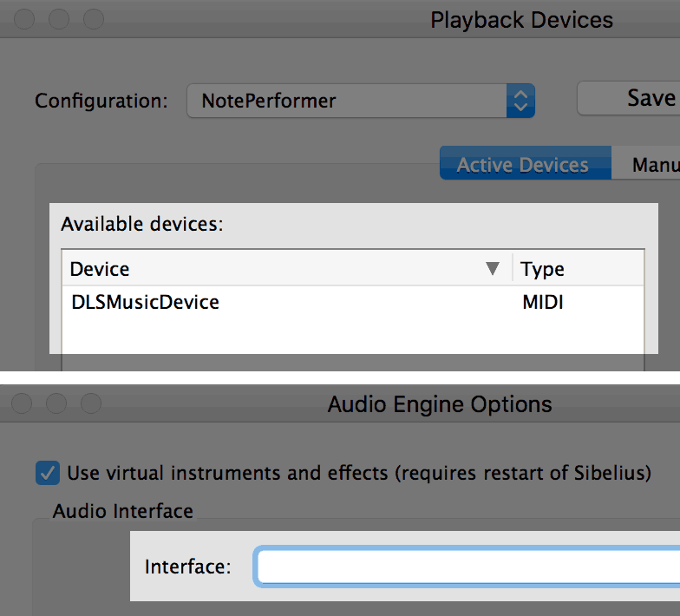Viewport: 680px width, 616px height.
Task: Minimize the Playback Devices window
Action: click(x=59, y=19)
